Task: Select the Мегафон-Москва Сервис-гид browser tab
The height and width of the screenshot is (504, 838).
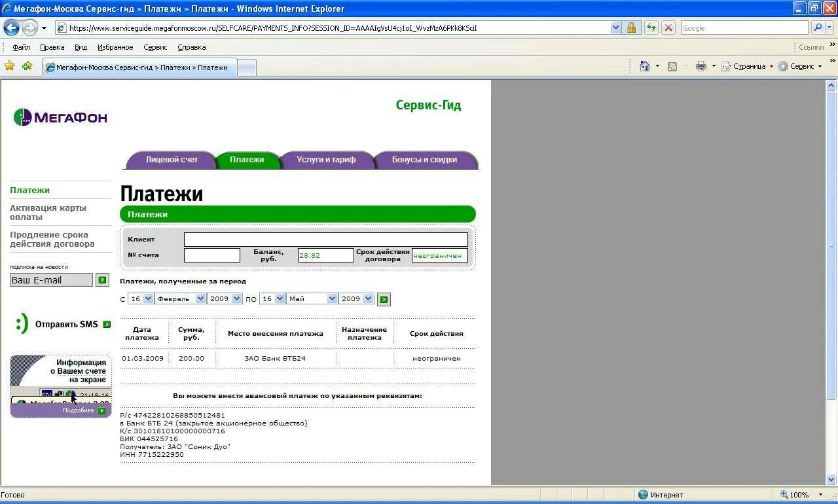Action: tap(139, 67)
